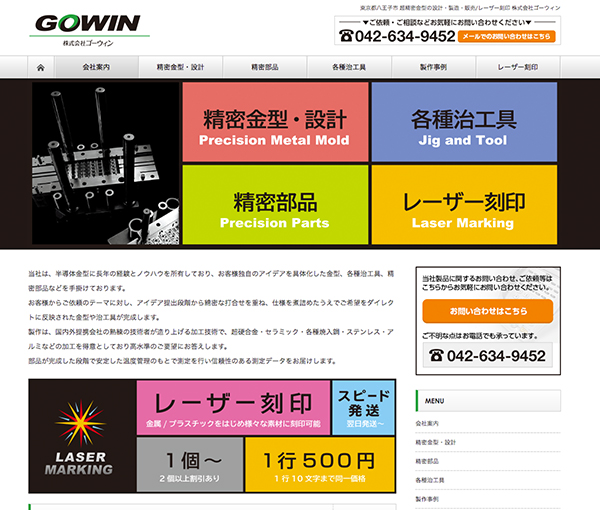Screen dimensions: 600x510
Task: Click the yellow 1行500円 banner panel
Action: coord(320,464)
